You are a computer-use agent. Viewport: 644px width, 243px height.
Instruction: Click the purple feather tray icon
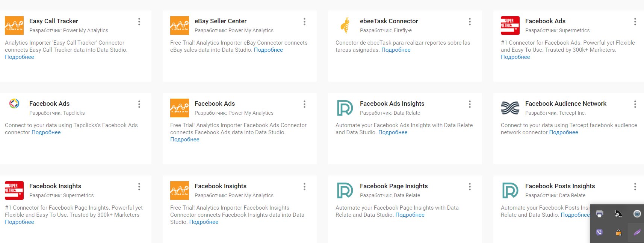pyautogui.click(x=637, y=232)
